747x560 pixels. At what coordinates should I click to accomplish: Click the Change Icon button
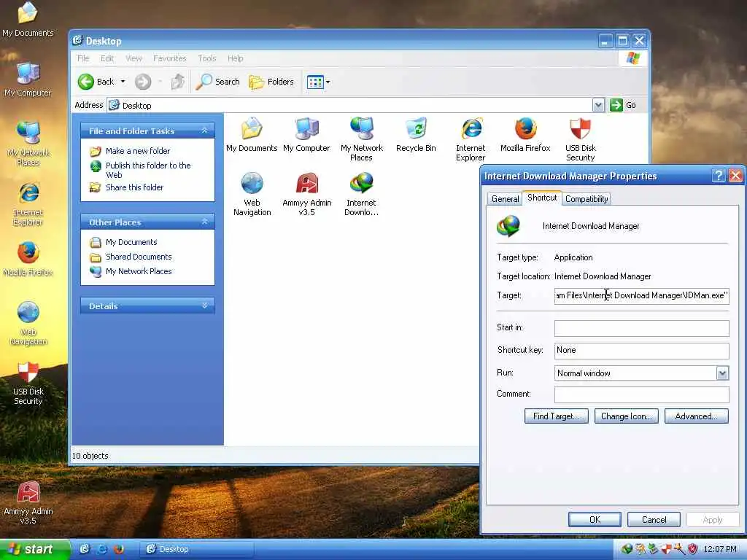pos(626,416)
